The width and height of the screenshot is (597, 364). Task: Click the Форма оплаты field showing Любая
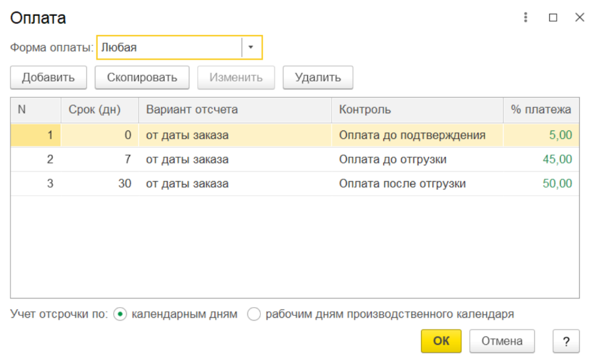[169, 48]
